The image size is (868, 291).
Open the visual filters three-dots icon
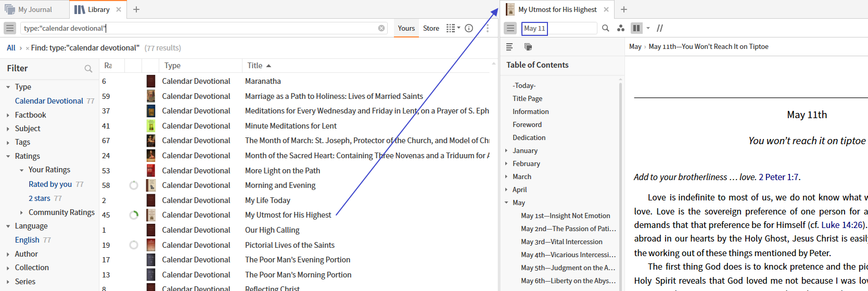coord(620,28)
